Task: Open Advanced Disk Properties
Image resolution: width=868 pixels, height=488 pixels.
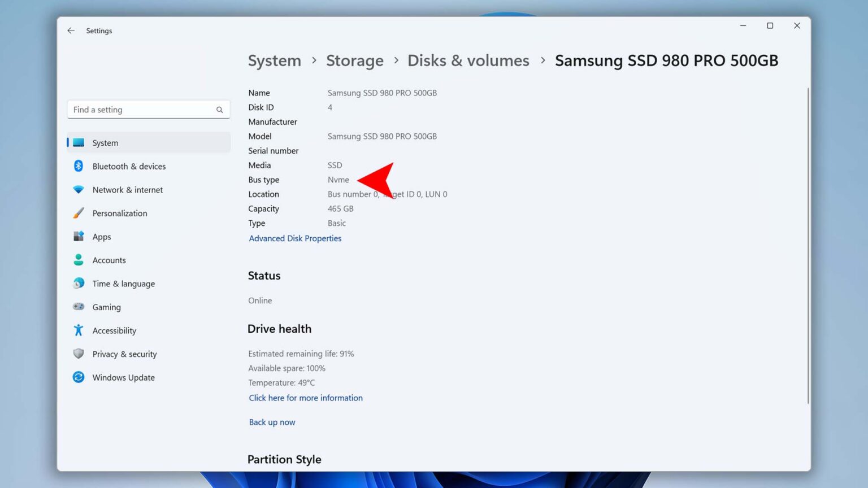Action: tap(295, 238)
